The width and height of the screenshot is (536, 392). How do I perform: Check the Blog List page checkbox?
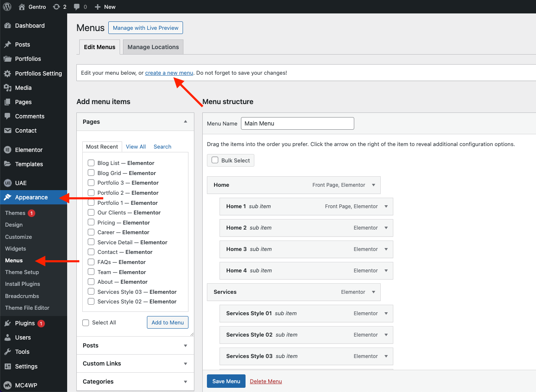point(91,163)
